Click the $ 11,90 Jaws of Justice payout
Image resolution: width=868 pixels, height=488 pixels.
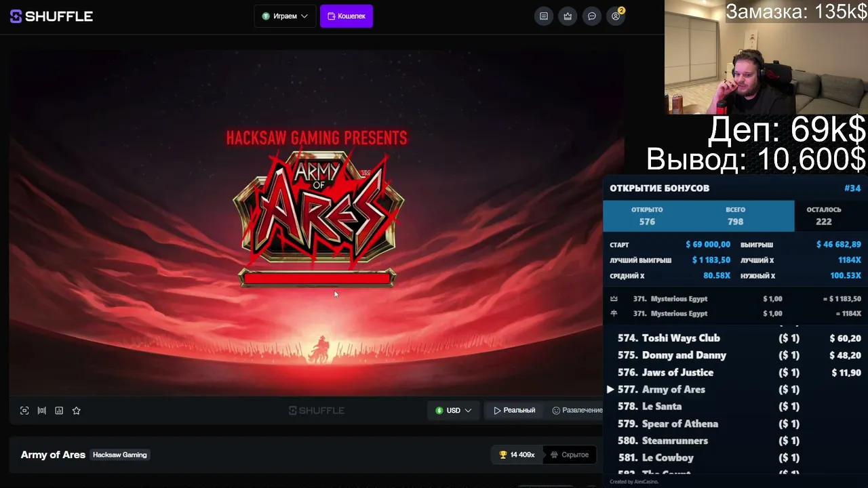point(846,372)
